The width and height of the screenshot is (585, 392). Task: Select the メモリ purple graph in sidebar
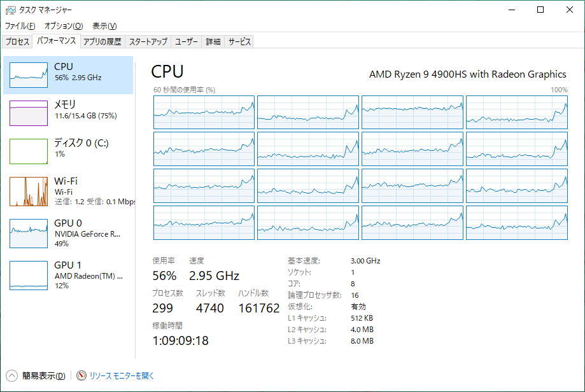coord(29,113)
